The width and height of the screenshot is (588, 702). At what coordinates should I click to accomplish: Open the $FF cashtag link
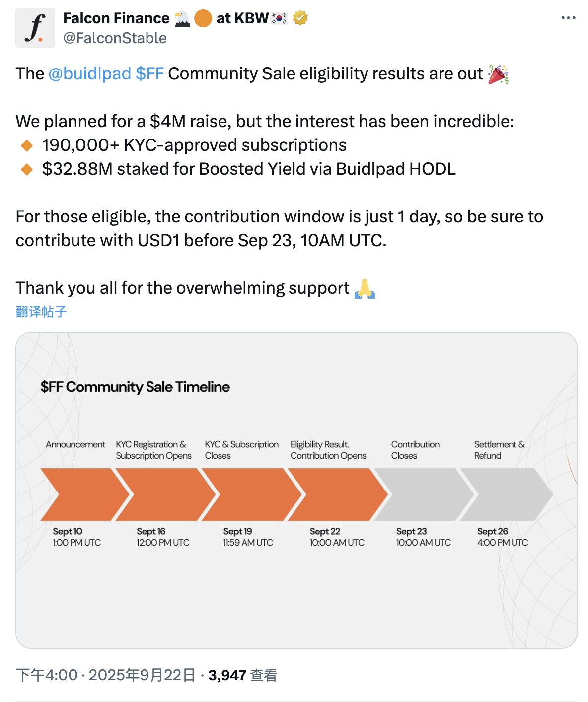[x=149, y=74]
